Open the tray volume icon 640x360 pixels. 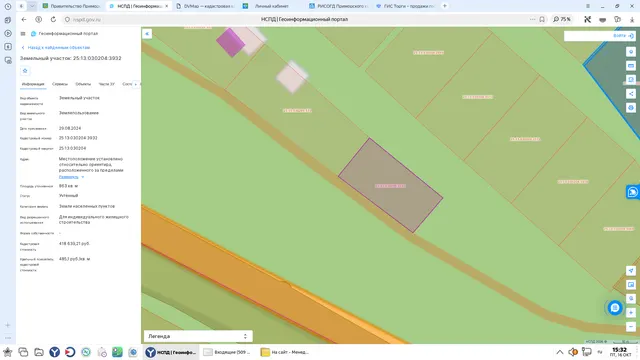click(x=573, y=352)
